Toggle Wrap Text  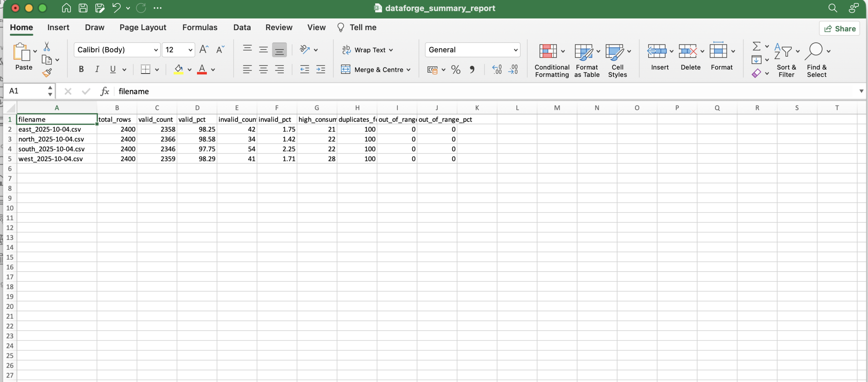pyautogui.click(x=367, y=50)
